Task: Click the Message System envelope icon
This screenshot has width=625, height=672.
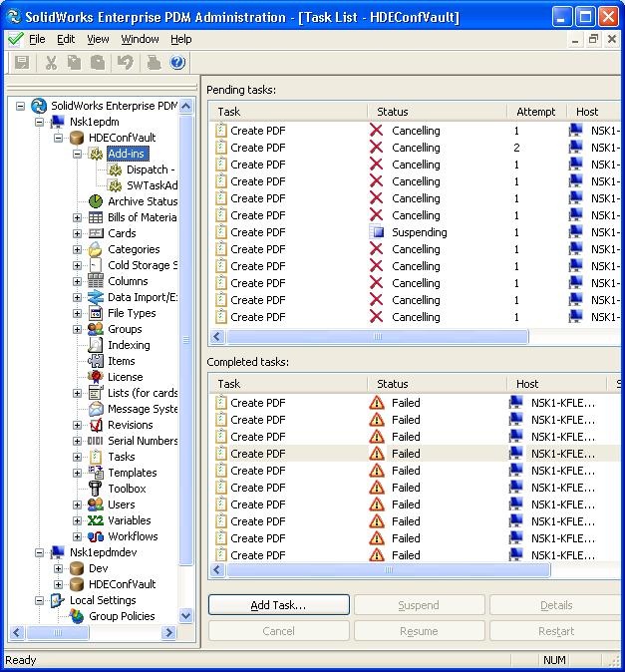Action: 96,409
